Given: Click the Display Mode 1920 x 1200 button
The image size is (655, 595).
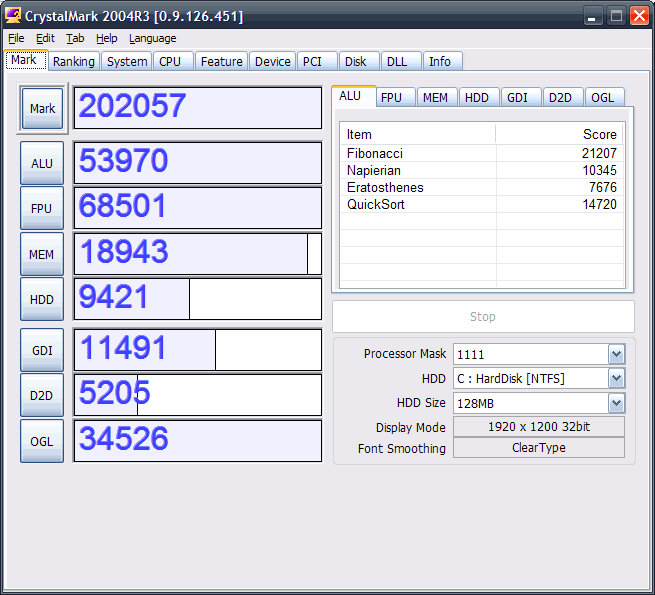Looking at the screenshot, I should (x=539, y=427).
